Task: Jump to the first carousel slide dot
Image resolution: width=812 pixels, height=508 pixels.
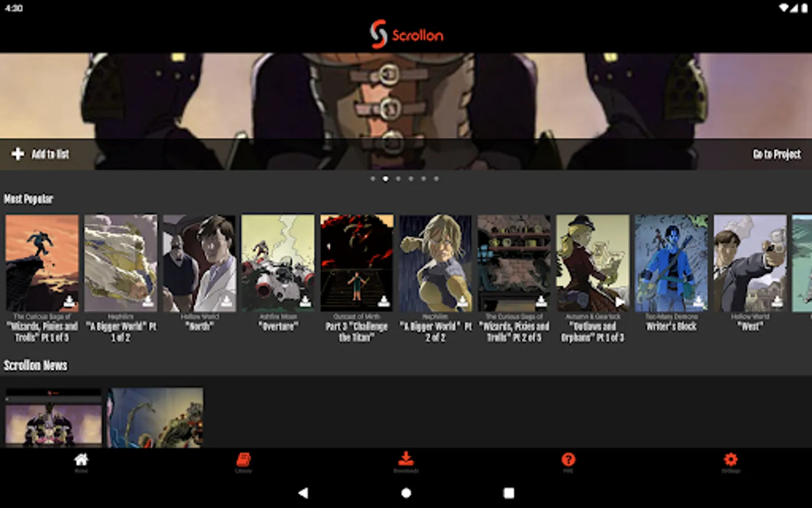Action: [373, 179]
